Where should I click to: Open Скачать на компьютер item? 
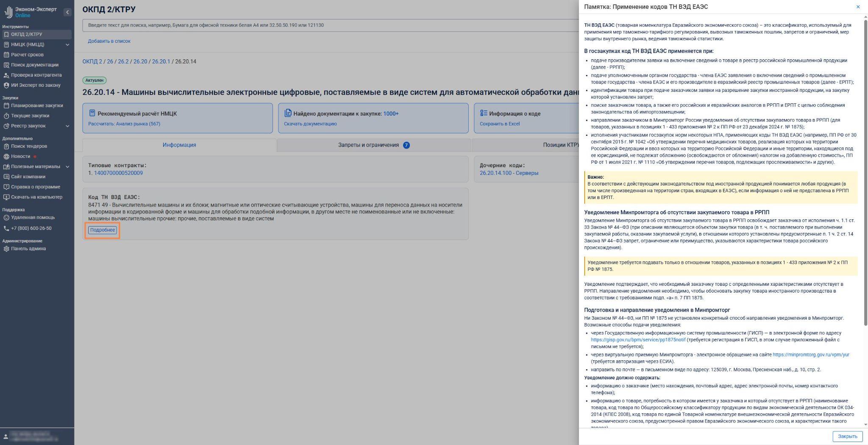click(36, 197)
